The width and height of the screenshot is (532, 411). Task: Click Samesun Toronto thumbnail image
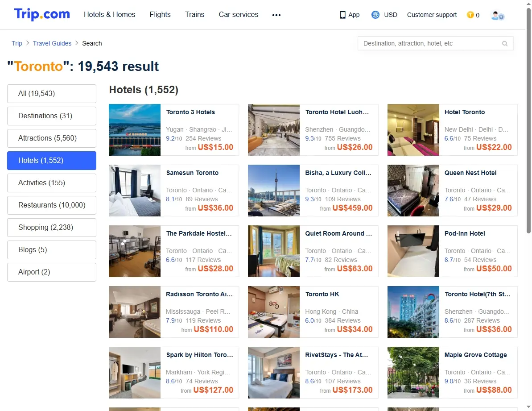135,191
